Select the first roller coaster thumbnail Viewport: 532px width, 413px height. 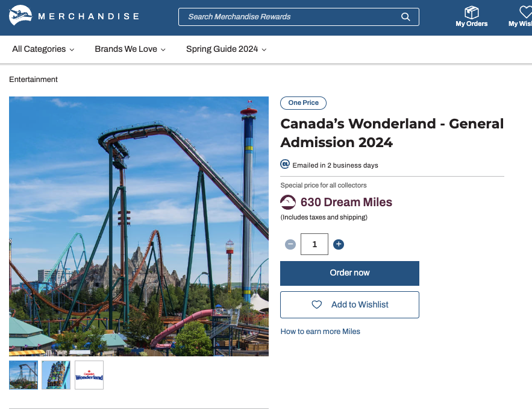(x=23, y=375)
